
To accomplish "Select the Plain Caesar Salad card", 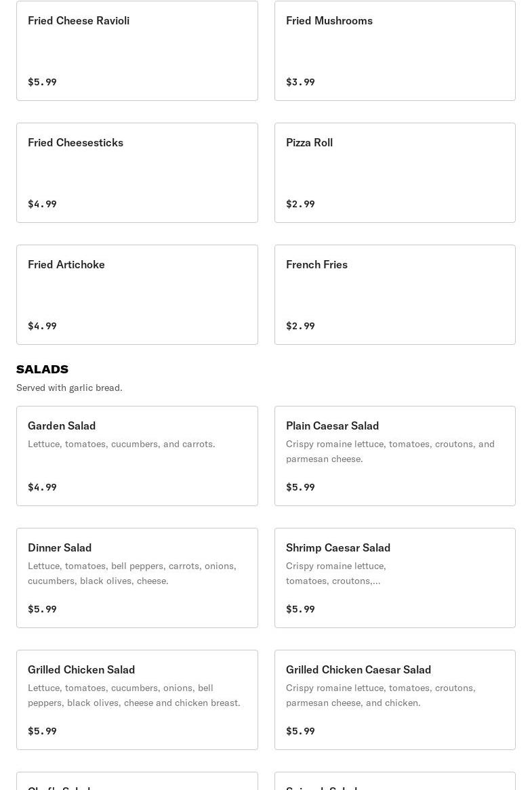I will point(394,456).
